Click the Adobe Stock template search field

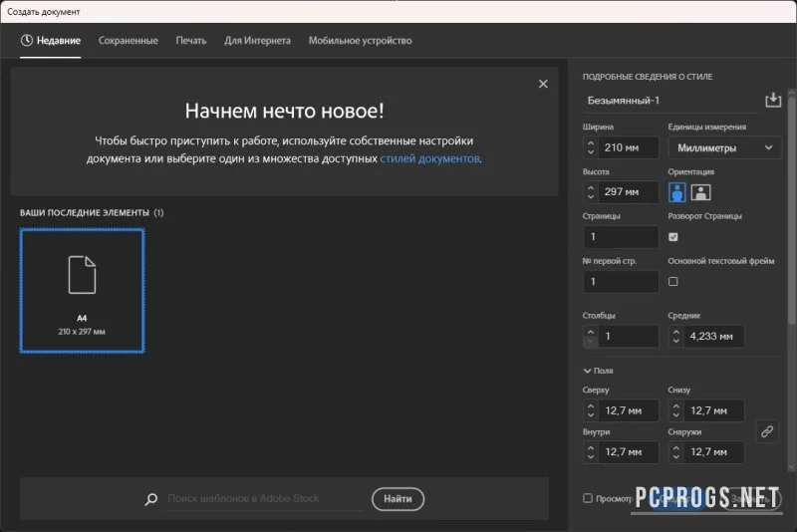[264, 498]
